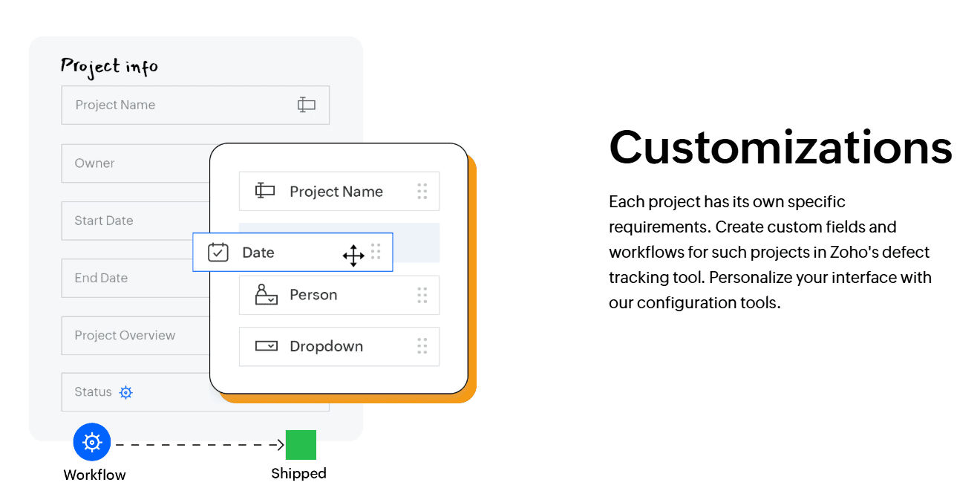Click the move cursor icon on Date row
The height and width of the screenshot is (491, 980).
[x=353, y=256]
